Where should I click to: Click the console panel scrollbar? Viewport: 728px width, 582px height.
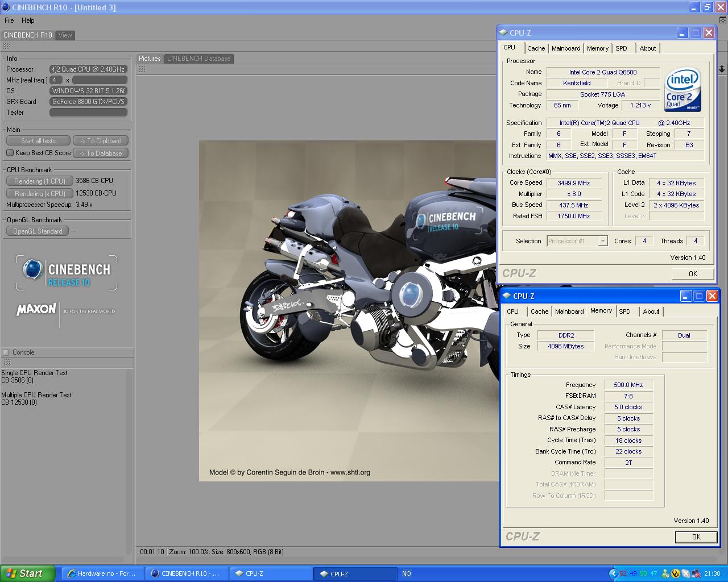click(130, 462)
